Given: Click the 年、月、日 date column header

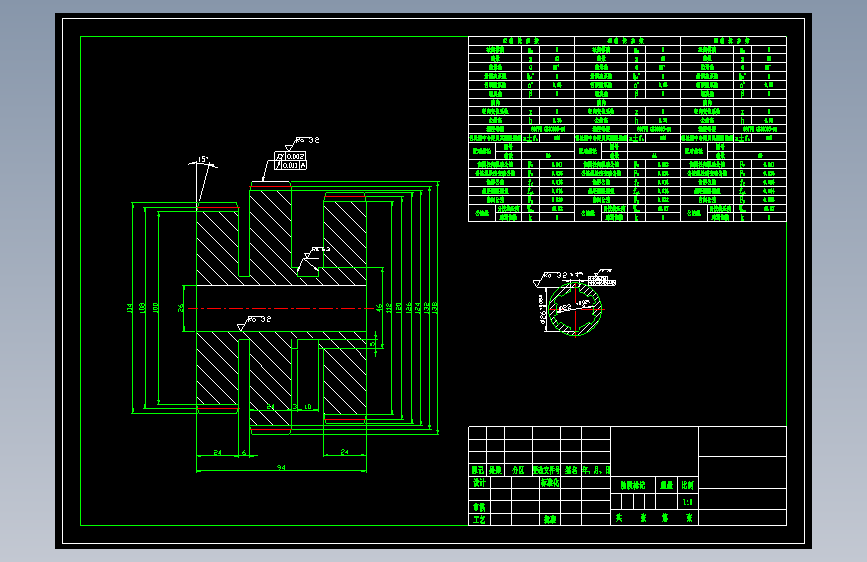Looking at the screenshot, I should click(596, 470).
